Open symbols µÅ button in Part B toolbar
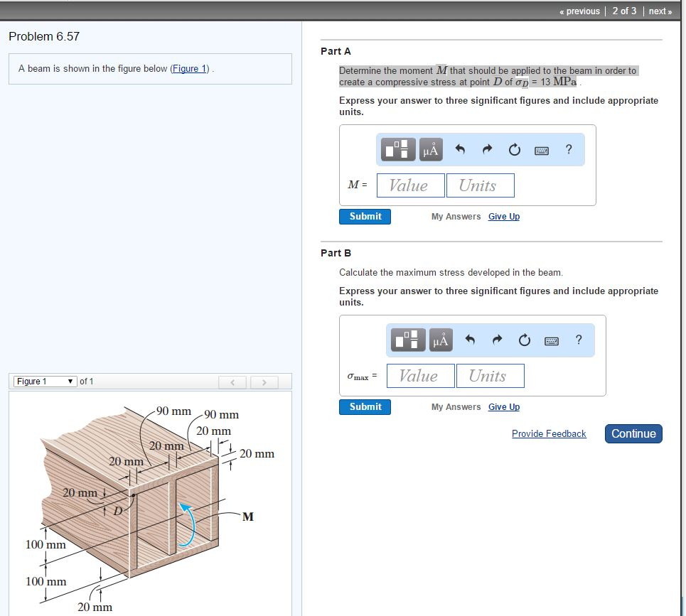Image resolution: width=686 pixels, height=616 pixels. (441, 340)
